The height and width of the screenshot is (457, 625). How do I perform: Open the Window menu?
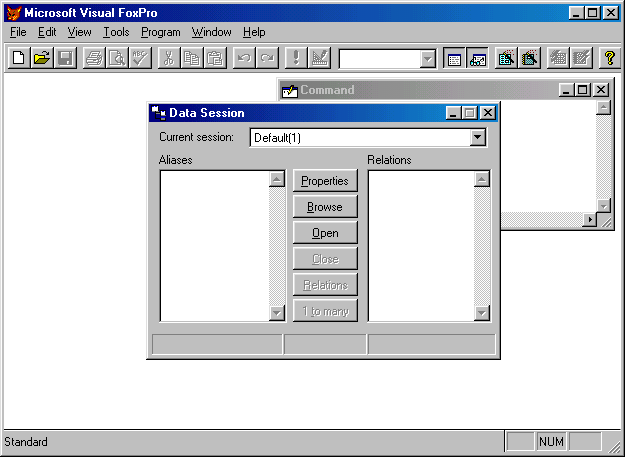tap(211, 32)
